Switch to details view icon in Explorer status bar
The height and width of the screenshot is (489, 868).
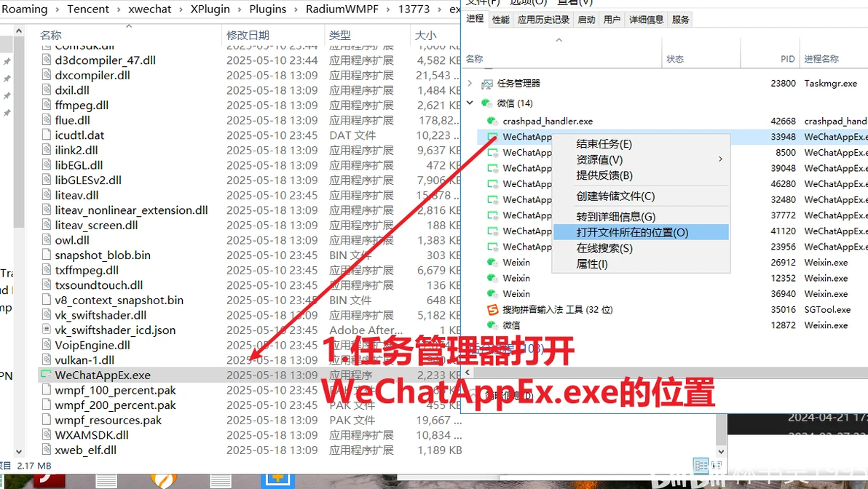pyautogui.click(x=701, y=465)
